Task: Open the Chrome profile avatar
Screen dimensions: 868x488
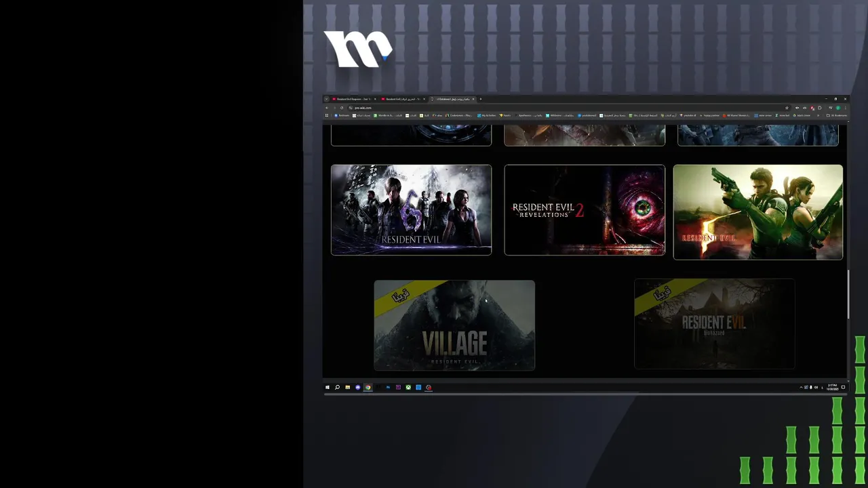Action: (838, 108)
